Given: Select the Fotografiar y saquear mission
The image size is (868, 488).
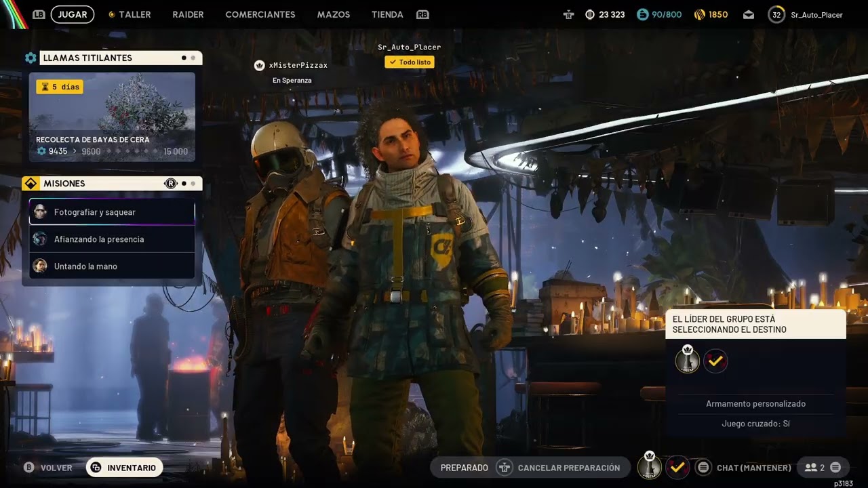Looking at the screenshot, I should [112, 212].
